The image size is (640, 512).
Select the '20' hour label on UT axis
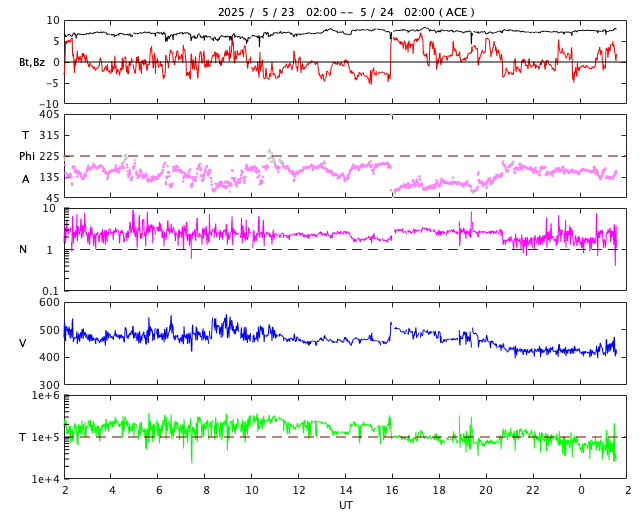[486, 490]
